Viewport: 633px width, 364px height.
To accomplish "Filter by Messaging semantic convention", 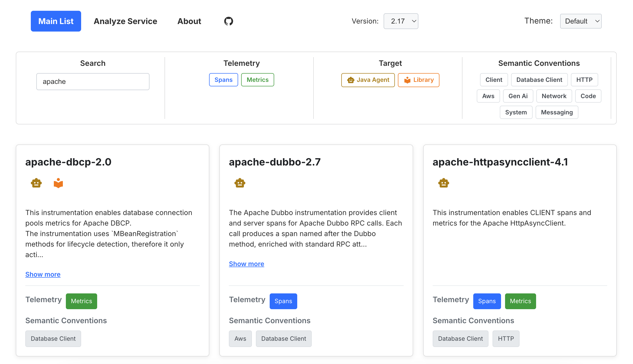I will click(557, 112).
